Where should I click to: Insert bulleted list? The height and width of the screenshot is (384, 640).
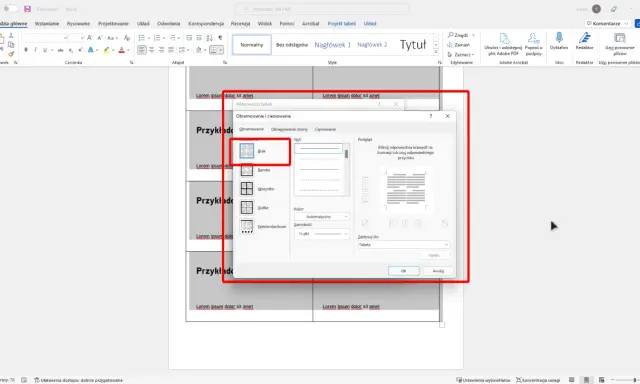click(142, 38)
